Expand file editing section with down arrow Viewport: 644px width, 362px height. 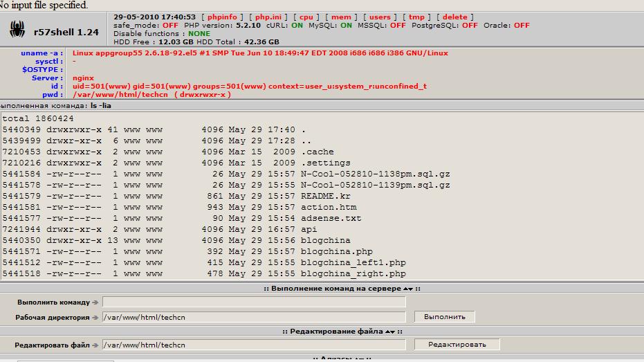392,332
